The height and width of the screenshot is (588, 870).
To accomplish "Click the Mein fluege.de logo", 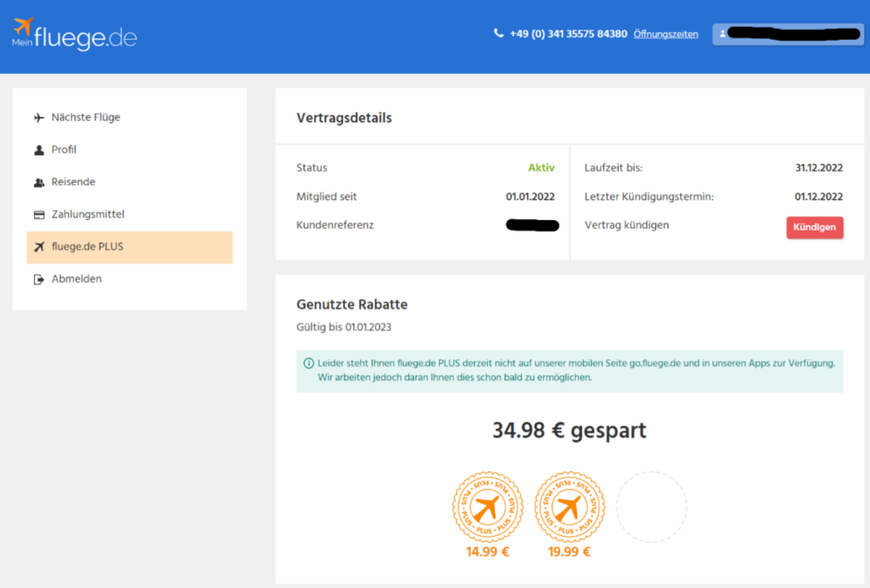I will pyautogui.click(x=74, y=34).
